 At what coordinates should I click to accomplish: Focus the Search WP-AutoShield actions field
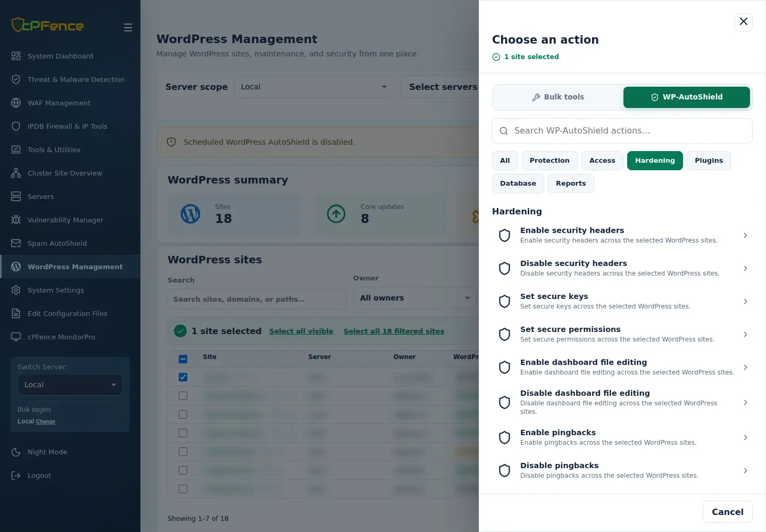pyautogui.click(x=622, y=131)
